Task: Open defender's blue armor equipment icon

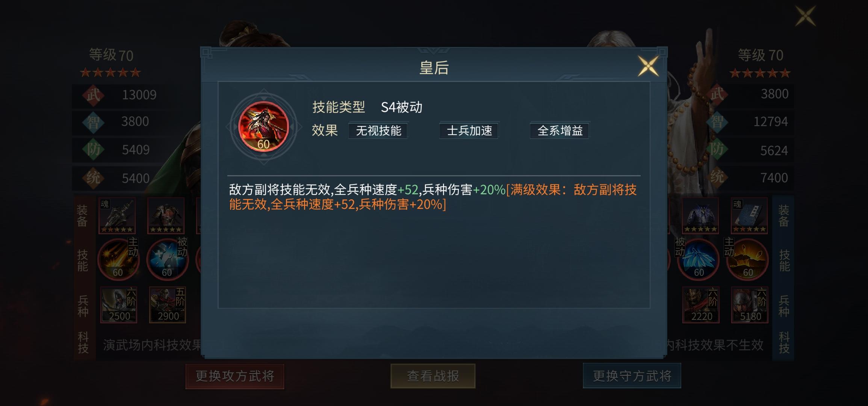Action: click(x=701, y=216)
